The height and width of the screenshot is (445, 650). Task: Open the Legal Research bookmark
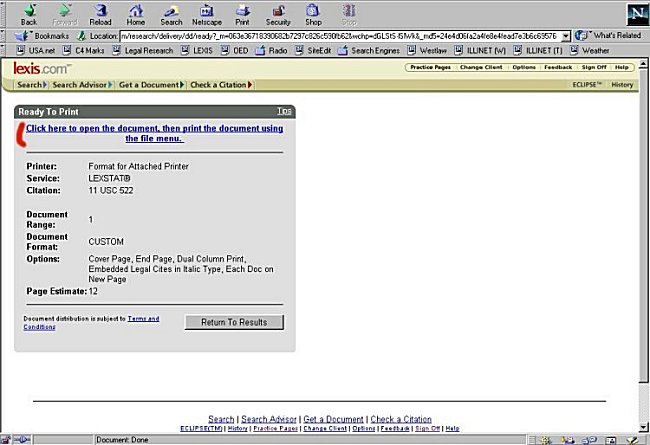(143, 51)
